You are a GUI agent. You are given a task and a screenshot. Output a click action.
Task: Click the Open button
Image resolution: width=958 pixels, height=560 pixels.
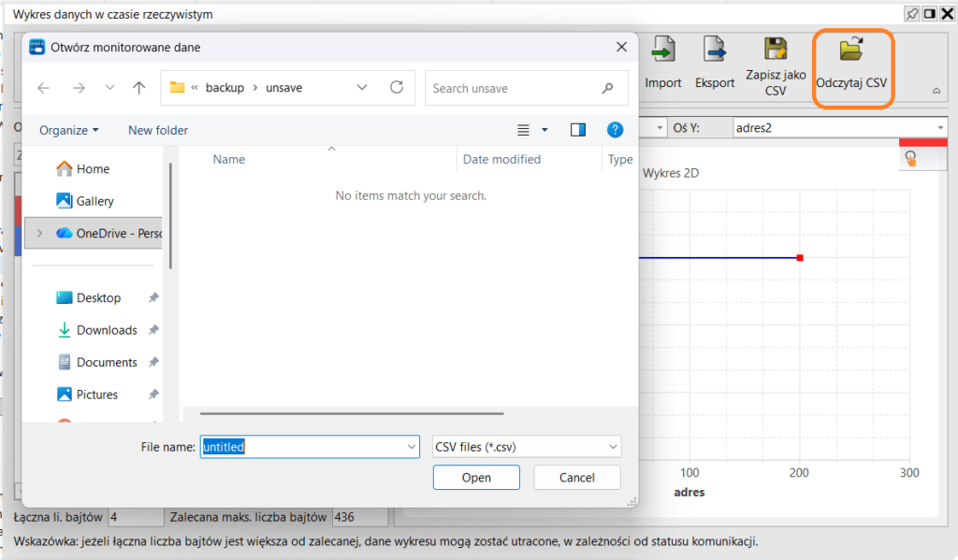[x=476, y=477]
